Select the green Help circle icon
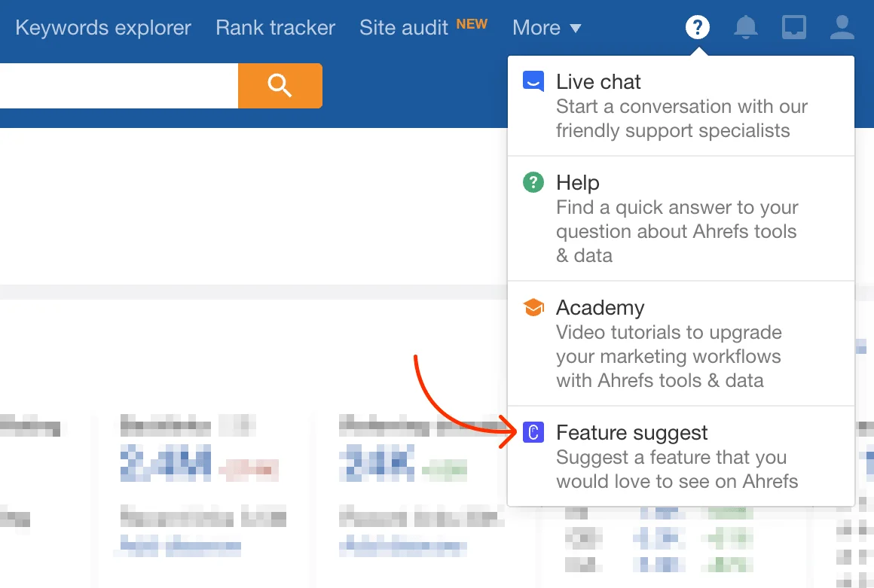This screenshot has width=874, height=588. pyautogui.click(x=533, y=181)
